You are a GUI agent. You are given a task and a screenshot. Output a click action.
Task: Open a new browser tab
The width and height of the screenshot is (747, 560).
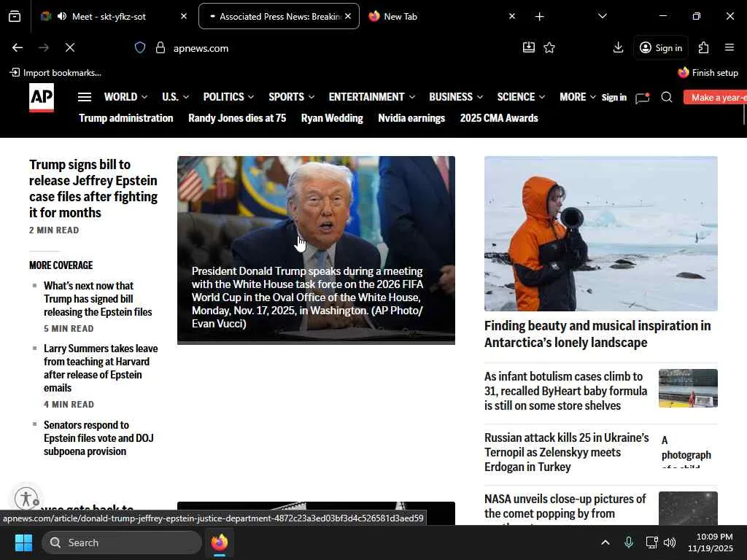(539, 17)
